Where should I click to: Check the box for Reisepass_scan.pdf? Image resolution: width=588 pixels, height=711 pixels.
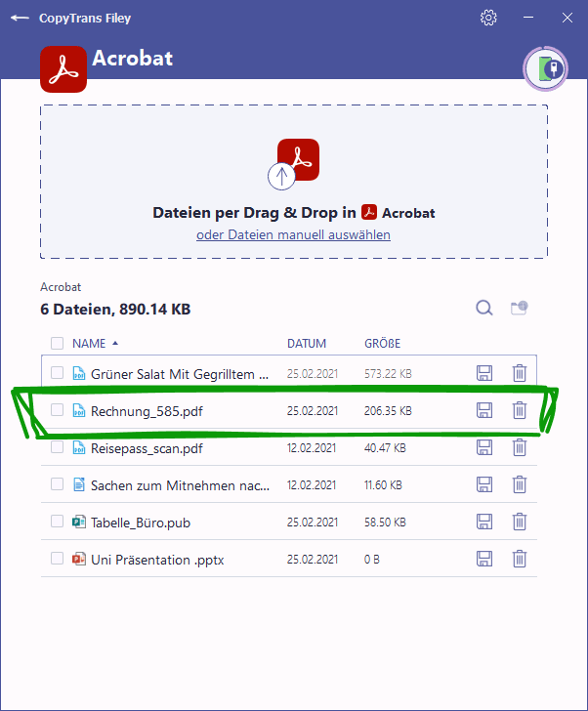(x=57, y=447)
